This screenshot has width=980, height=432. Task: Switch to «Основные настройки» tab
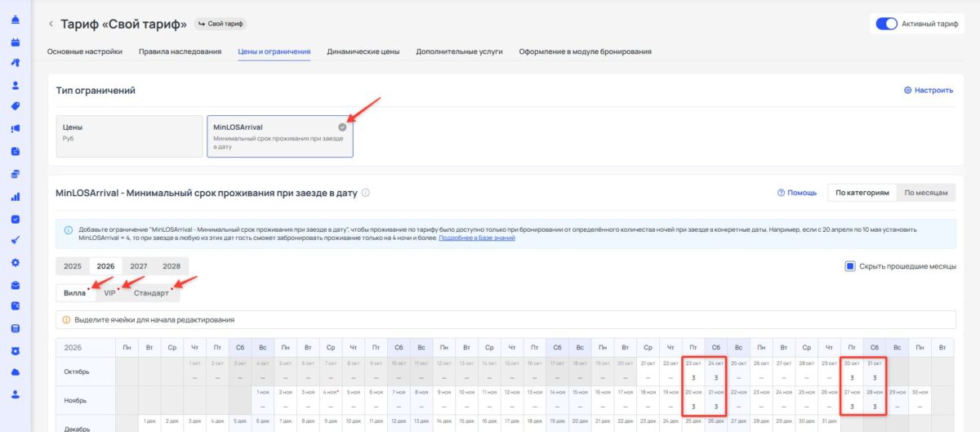click(x=85, y=51)
